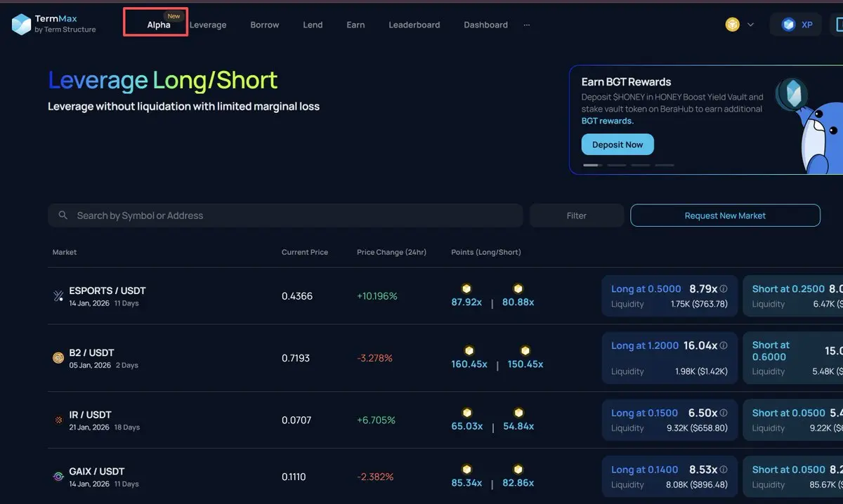Click the B2 short points coin icon

(x=525, y=350)
